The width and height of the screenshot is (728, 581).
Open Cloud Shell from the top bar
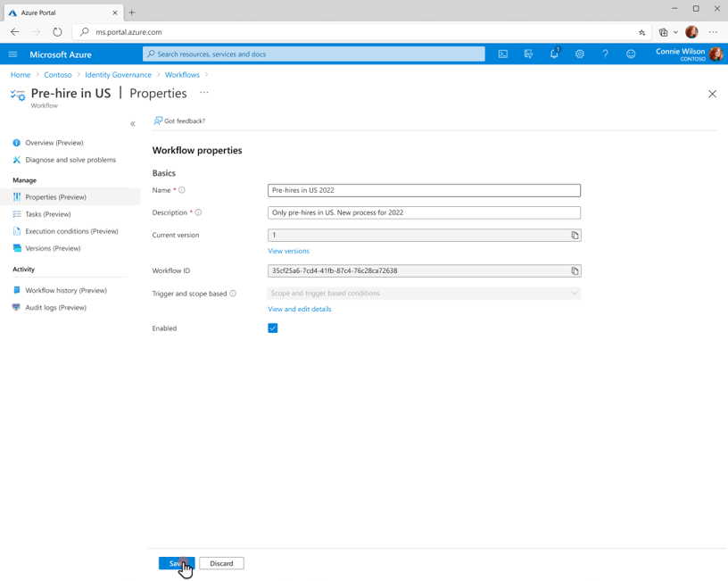(x=503, y=54)
